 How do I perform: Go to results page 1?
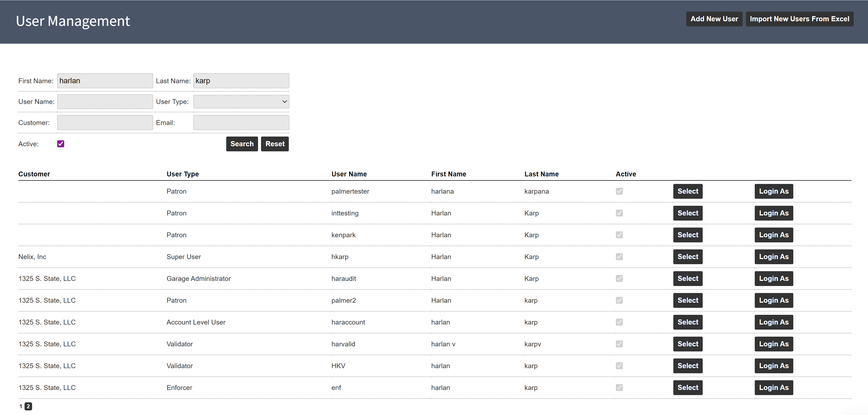21,406
